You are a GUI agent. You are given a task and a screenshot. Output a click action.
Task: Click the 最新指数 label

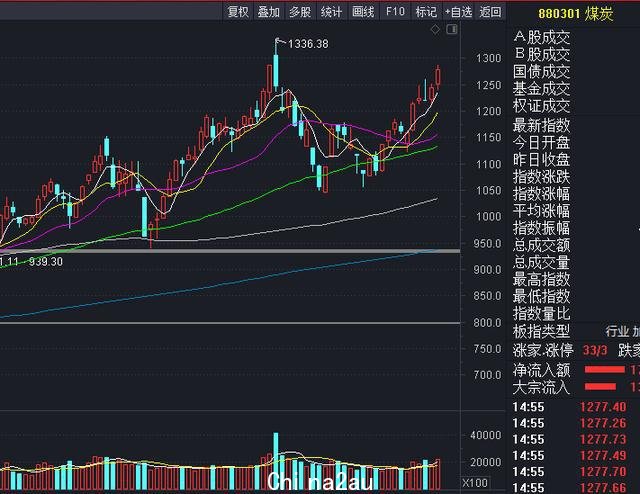(542, 125)
